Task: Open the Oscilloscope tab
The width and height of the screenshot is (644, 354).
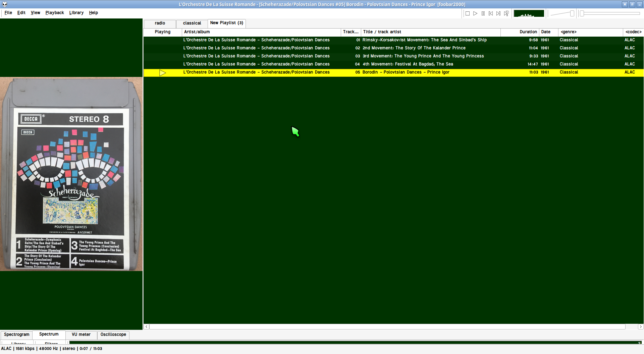Action: pos(113,335)
